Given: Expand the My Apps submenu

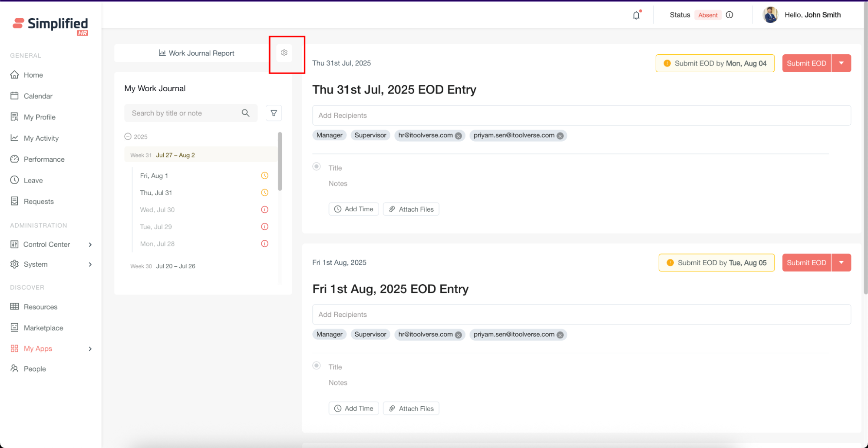Looking at the screenshot, I should pyautogui.click(x=90, y=348).
